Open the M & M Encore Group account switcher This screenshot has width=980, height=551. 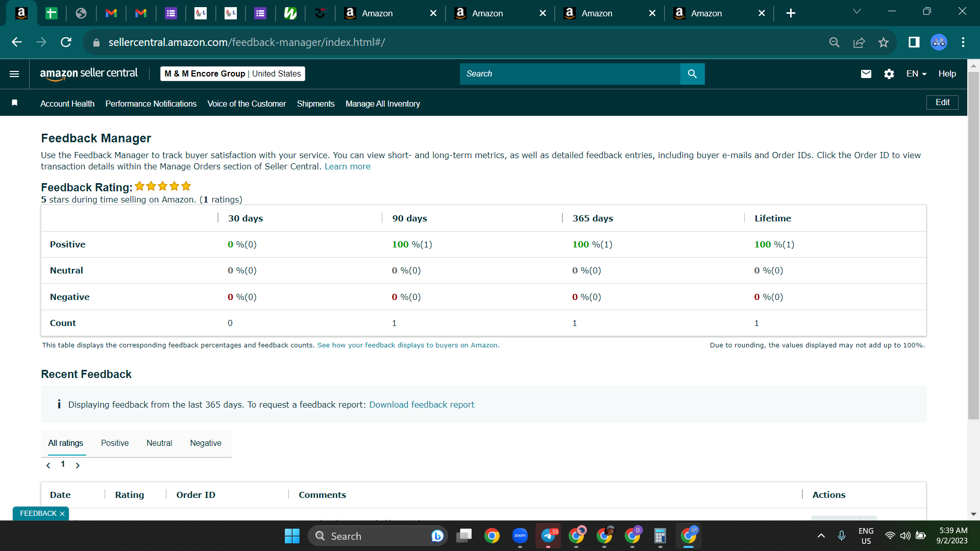coord(233,74)
